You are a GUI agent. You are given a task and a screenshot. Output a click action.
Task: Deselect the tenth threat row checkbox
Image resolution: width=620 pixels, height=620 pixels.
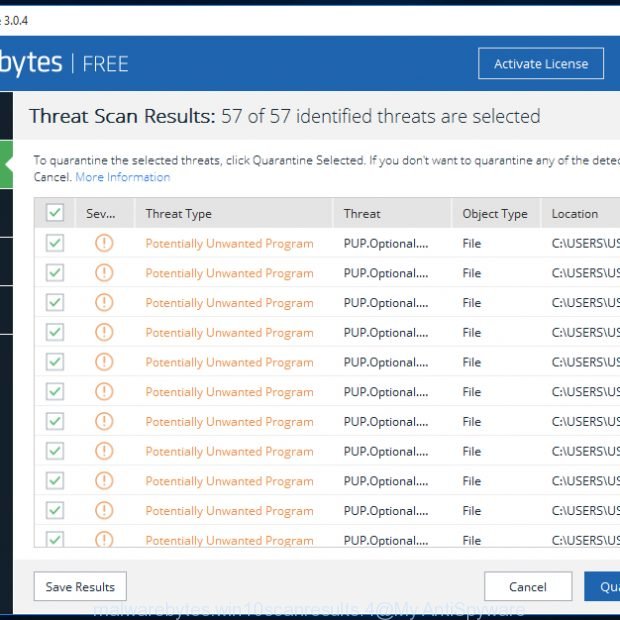click(55, 511)
